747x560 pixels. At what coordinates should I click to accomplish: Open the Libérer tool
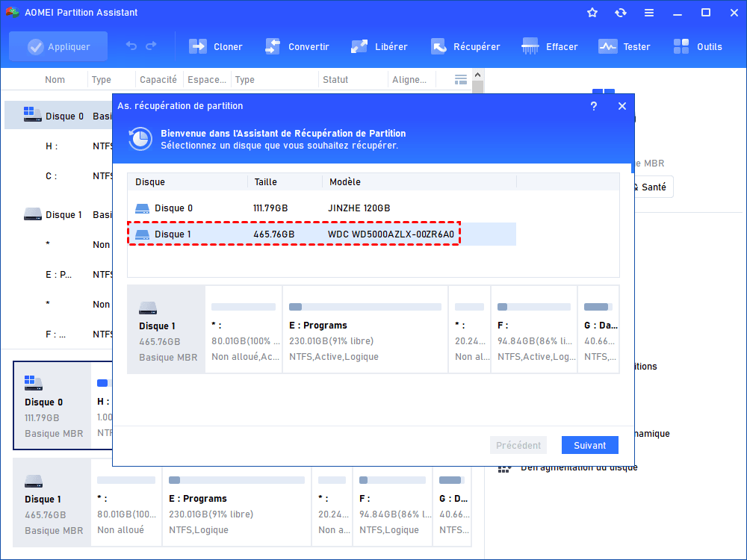379,46
